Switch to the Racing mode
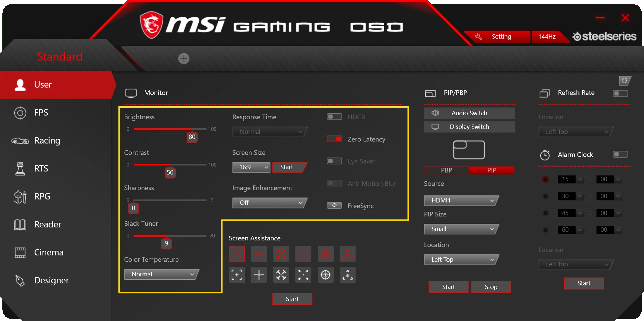 pos(56,141)
